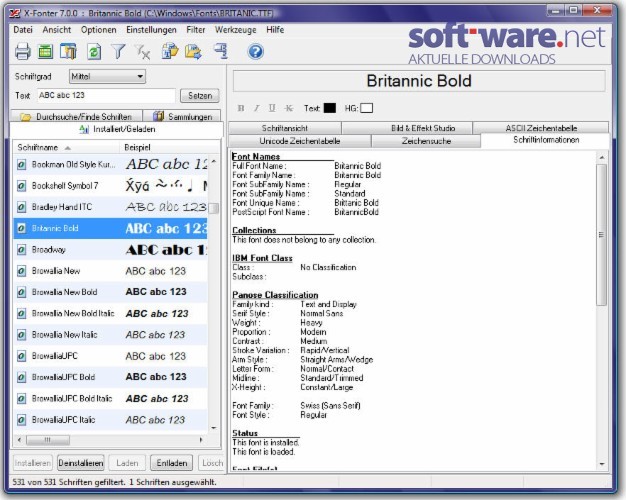Image resolution: width=626 pixels, height=500 pixels.
Task: Select Browallia New Bold Italic font
Action: click(111, 313)
